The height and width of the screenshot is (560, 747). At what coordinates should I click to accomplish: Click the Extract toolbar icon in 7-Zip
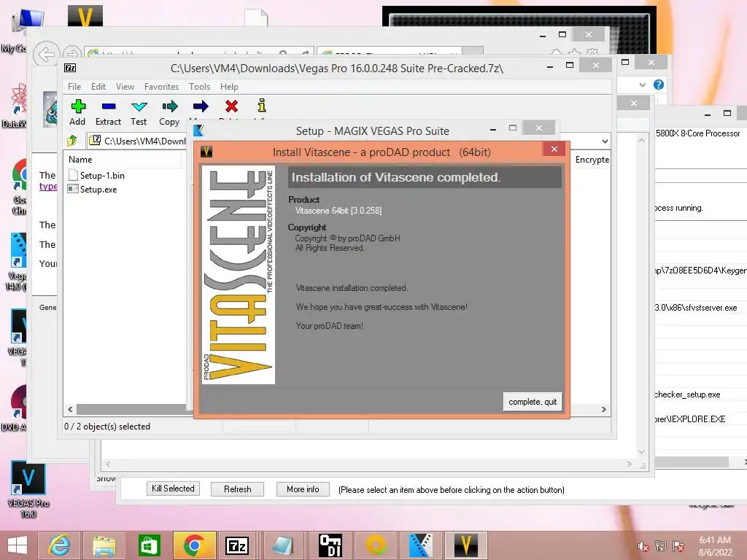109,106
